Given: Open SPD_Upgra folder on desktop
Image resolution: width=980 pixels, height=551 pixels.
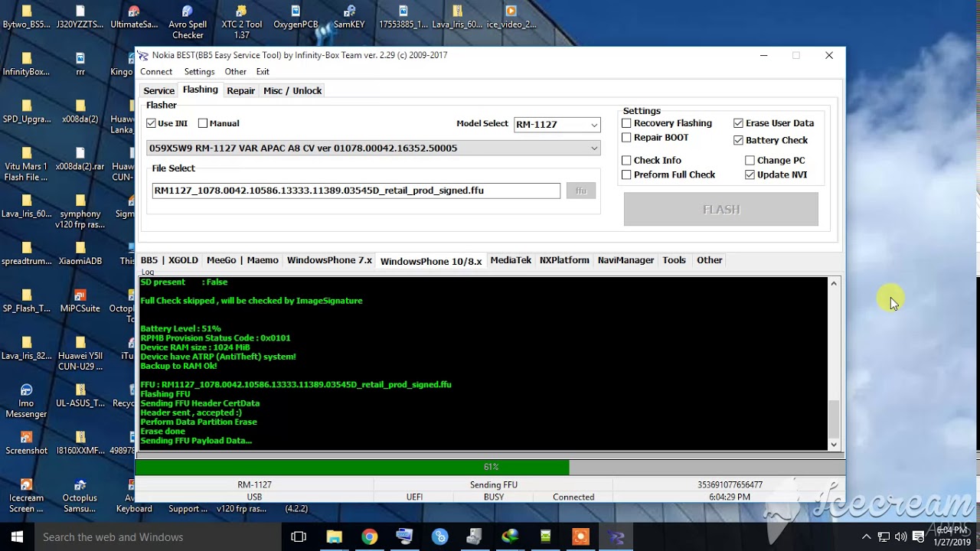Looking at the screenshot, I should click(x=26, y=112).
